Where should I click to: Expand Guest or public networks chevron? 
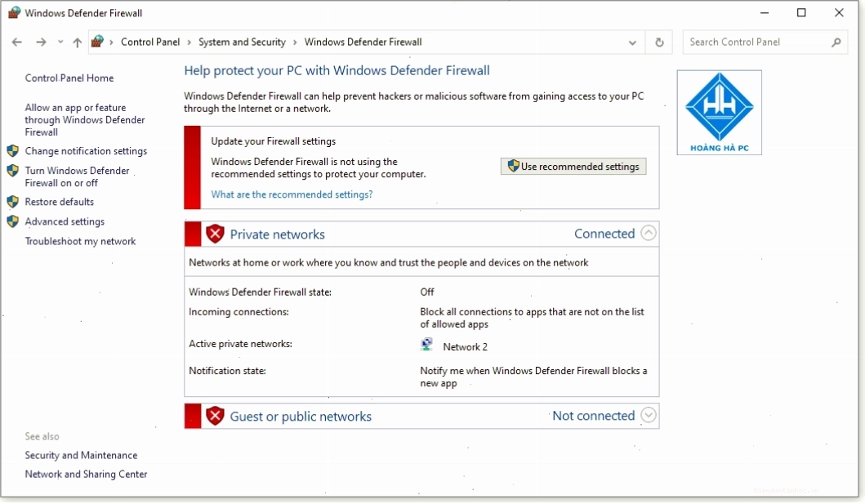point(649,415)
